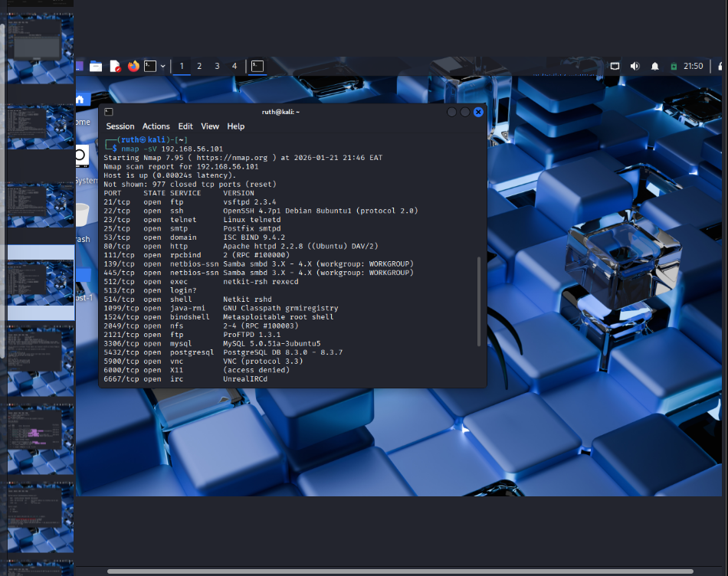Click the 1099/tcp java-rmi row

click(x=221, y=308)
